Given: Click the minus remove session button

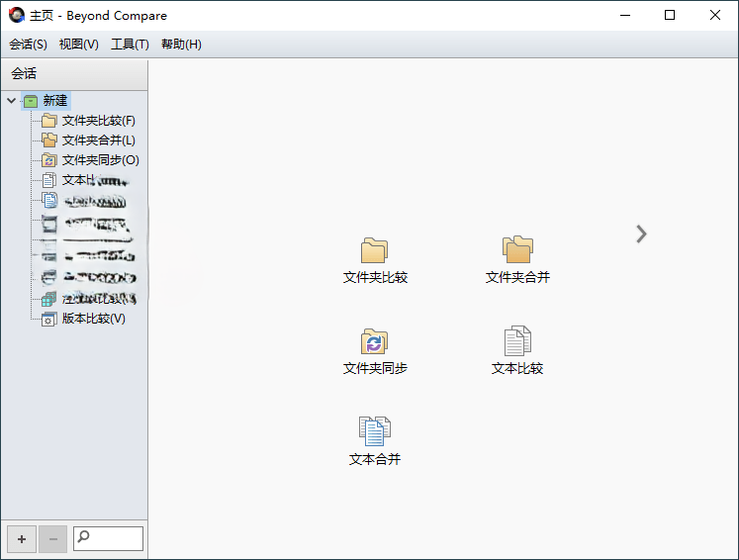Looking at the screenshot, I should [x=52, y=539].
